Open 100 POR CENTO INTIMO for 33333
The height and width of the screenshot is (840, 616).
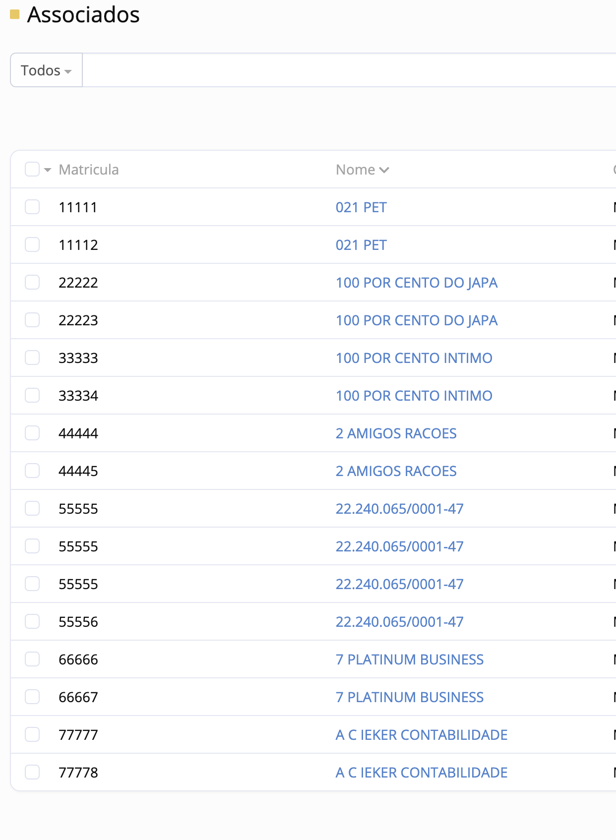point(414,358)
